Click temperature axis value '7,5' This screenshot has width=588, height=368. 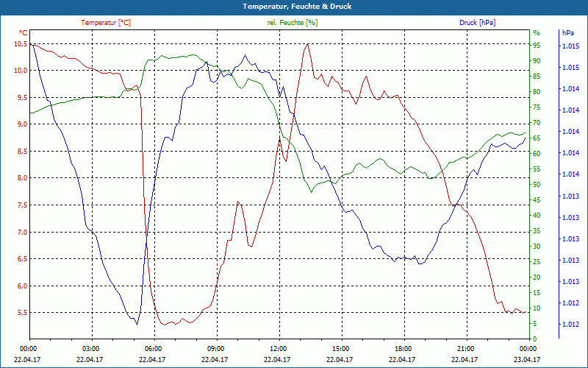[x=22, y=205]
